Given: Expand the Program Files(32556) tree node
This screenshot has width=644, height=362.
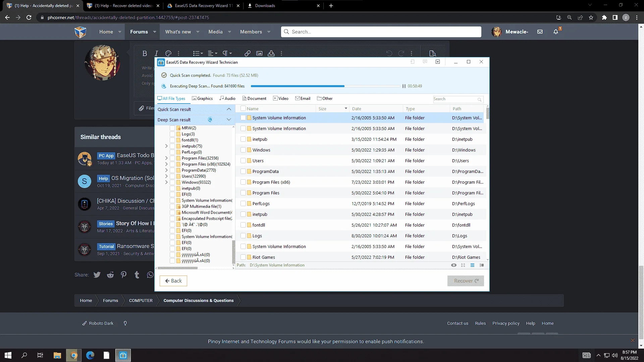Looking at the screenshot, I should click(x=166, y=158).
